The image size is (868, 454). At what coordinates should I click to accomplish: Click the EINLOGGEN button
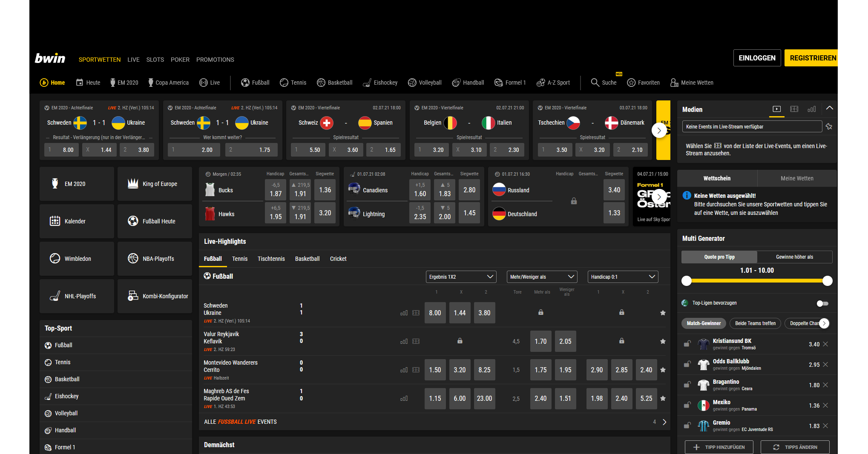pos(757,58)
